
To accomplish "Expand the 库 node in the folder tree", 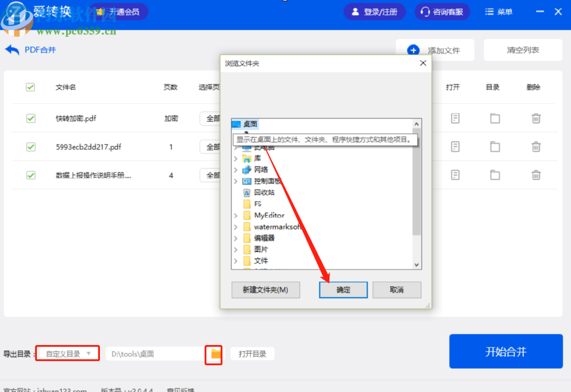I will (236, 158).
